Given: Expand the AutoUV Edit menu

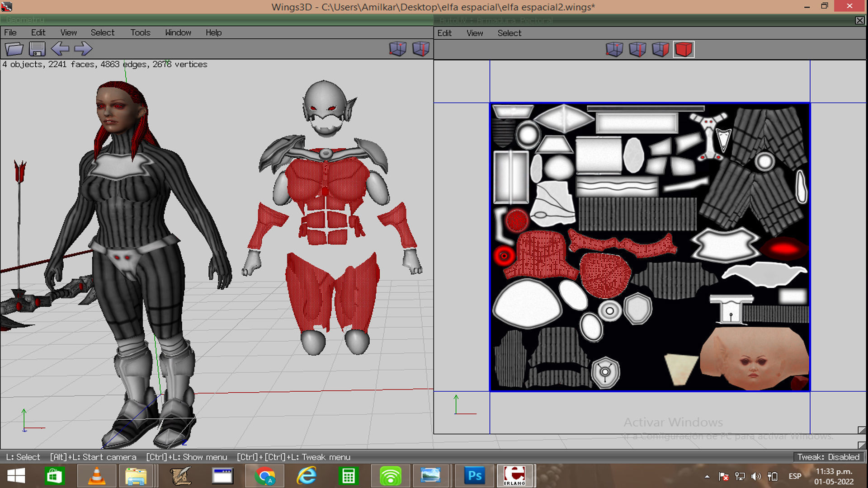Looking at the screenshot, I should pyautogui.click(x=444, y=33).
